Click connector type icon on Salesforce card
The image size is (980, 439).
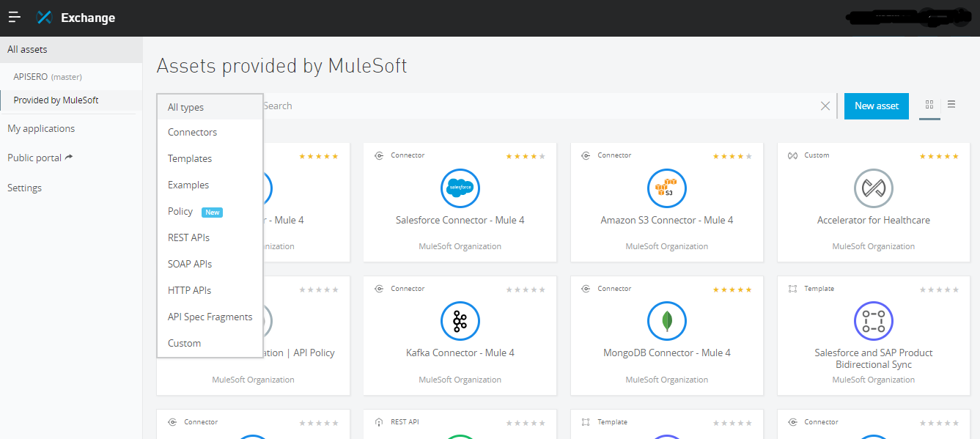[x=379, y=155]
